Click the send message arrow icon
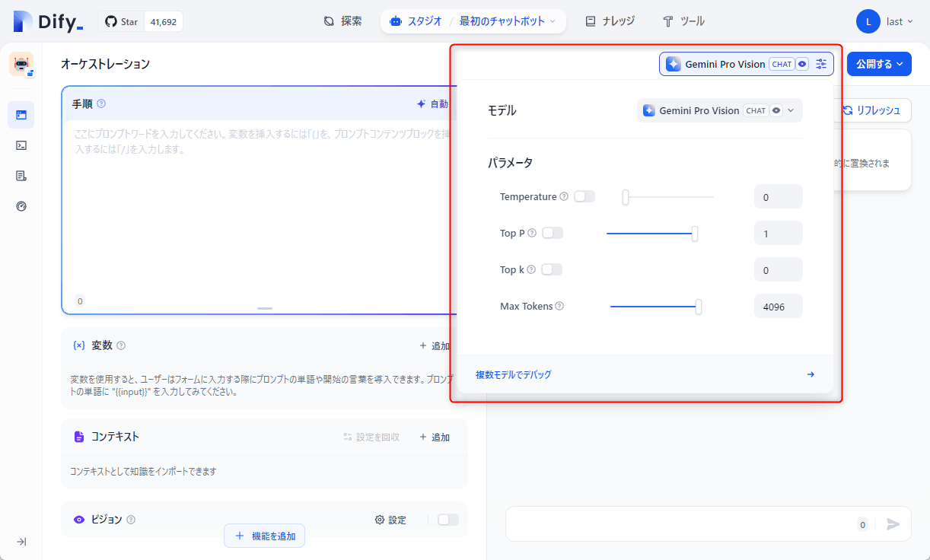Image resolution: width=930 pixels, height=560 pixels. (x=893, y=524)
